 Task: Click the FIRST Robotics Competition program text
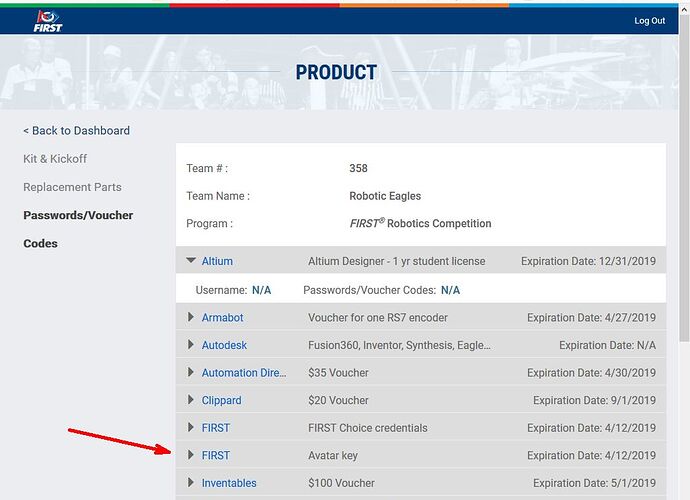[x=420, y=223]
